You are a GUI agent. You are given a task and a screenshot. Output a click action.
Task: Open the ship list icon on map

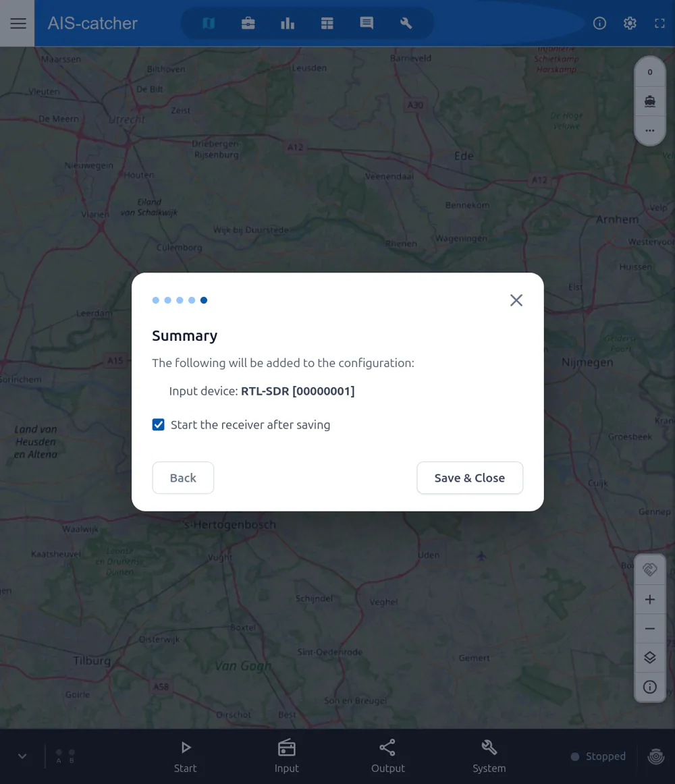pyautogui.click(x=650, y=101)
